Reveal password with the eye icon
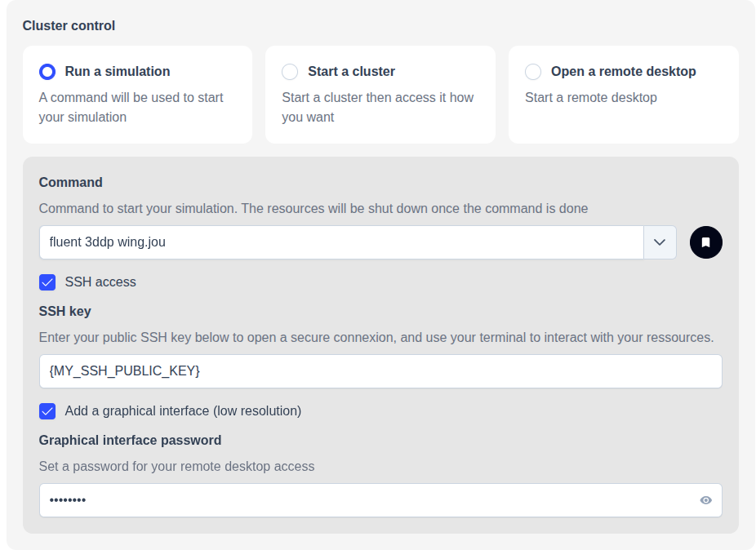The height and width of the screenshot is (550, 756). 706,500
